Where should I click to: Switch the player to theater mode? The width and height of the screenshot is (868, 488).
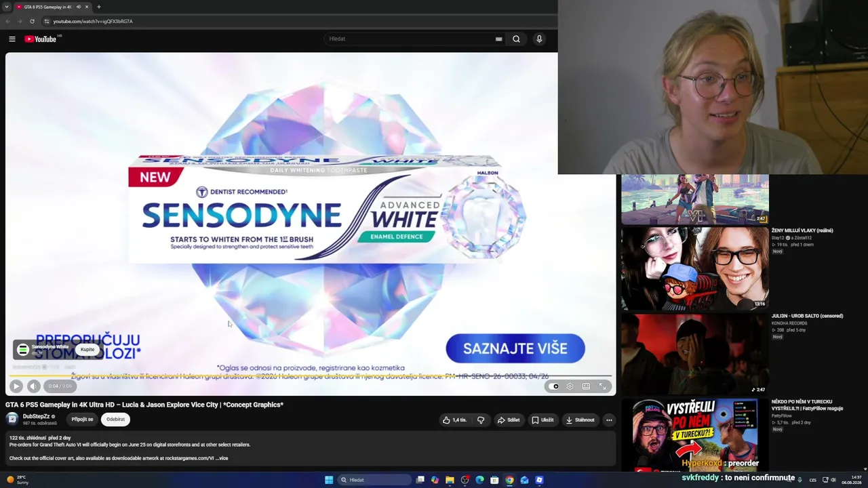pyautogui.click(x=586, y=386)
